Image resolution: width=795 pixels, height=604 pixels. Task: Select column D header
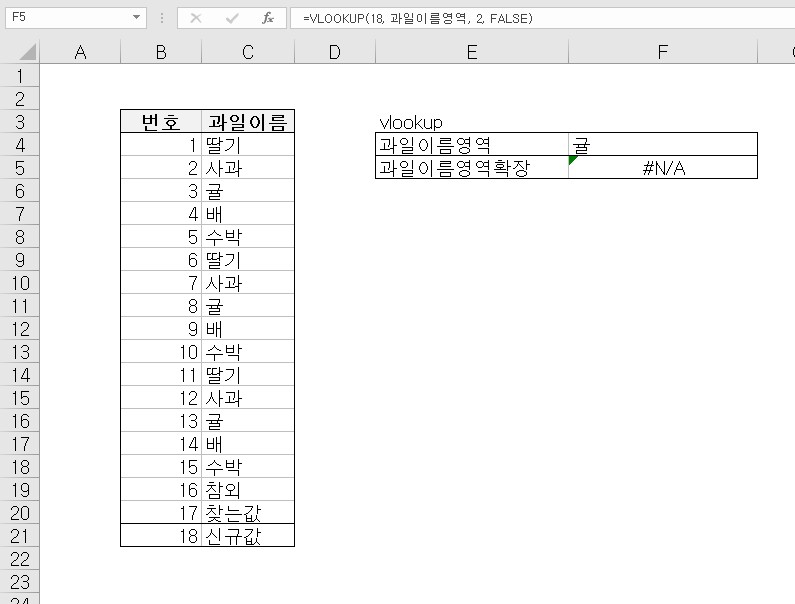point(335,52)
